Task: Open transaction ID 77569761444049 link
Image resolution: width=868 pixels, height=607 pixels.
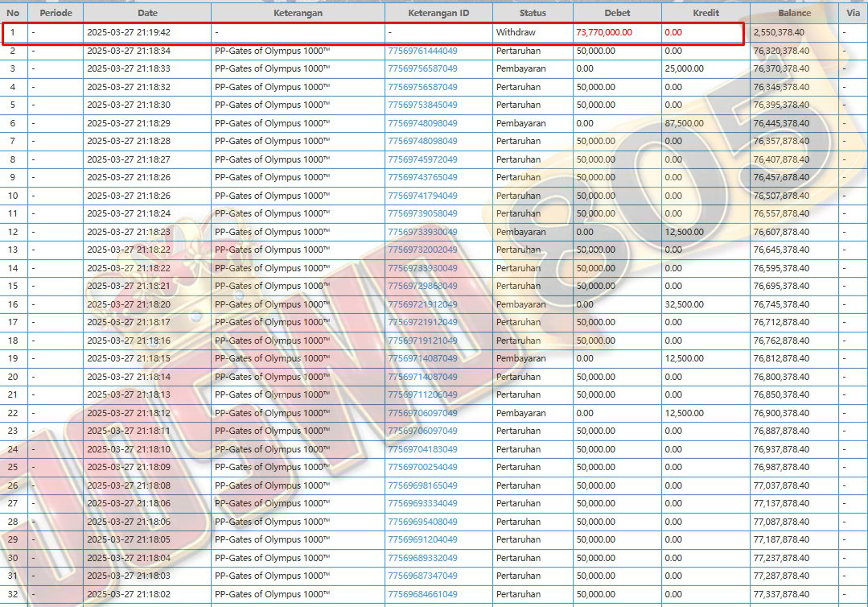Action: [x=422, y=51]
